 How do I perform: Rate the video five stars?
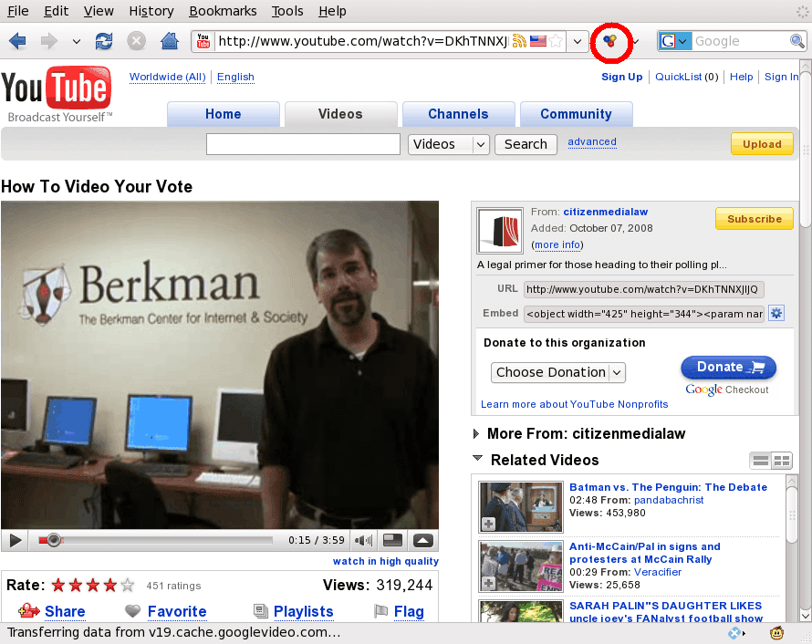pos(128,586)
